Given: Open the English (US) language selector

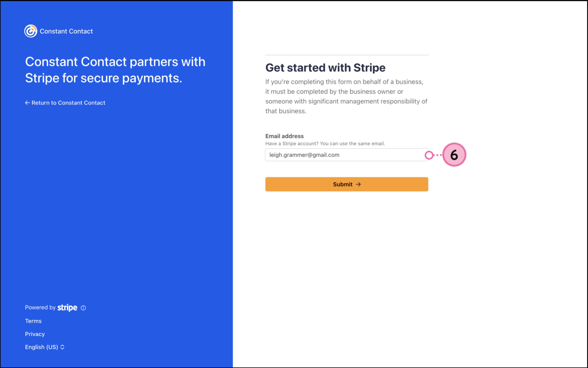Looking at the screenshot, I should [x=42, y=347].
